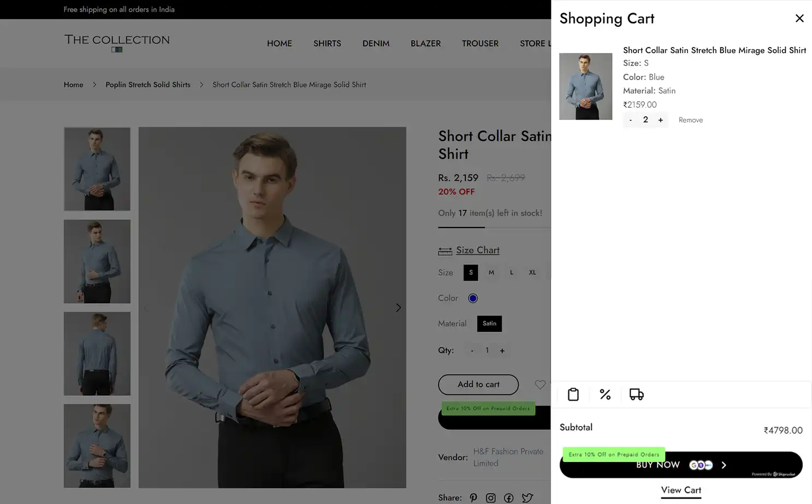Select the back-view shirt thumbnail

click(97, 353)
